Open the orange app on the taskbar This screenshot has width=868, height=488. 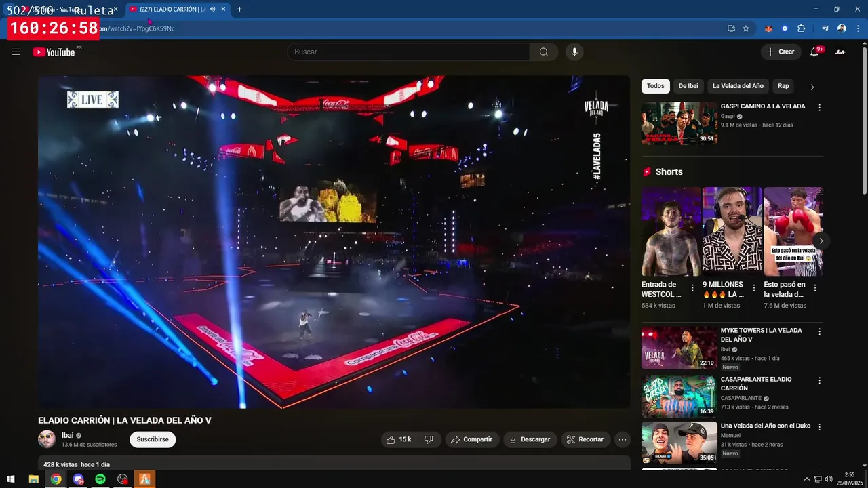point(144,479)
